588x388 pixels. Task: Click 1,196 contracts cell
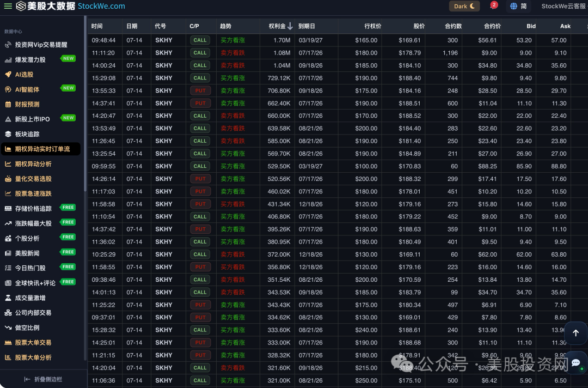(450, 53)
